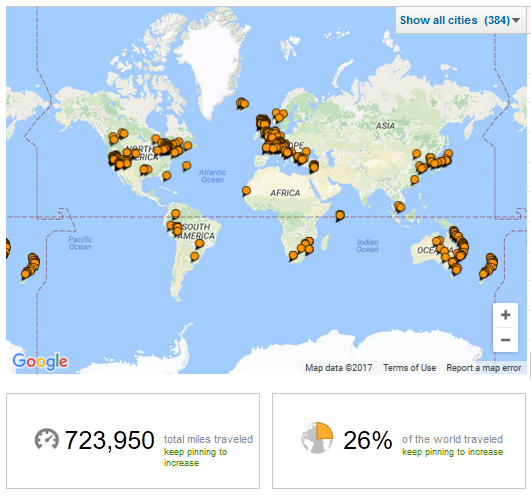Click the Pacific Ocean label

(80, 243)
